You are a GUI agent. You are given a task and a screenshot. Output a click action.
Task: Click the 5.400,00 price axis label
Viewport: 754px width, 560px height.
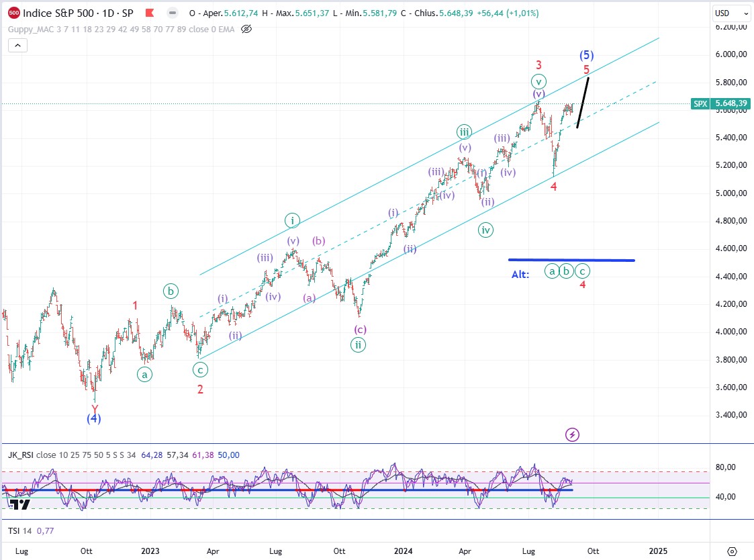pos(731,138)
